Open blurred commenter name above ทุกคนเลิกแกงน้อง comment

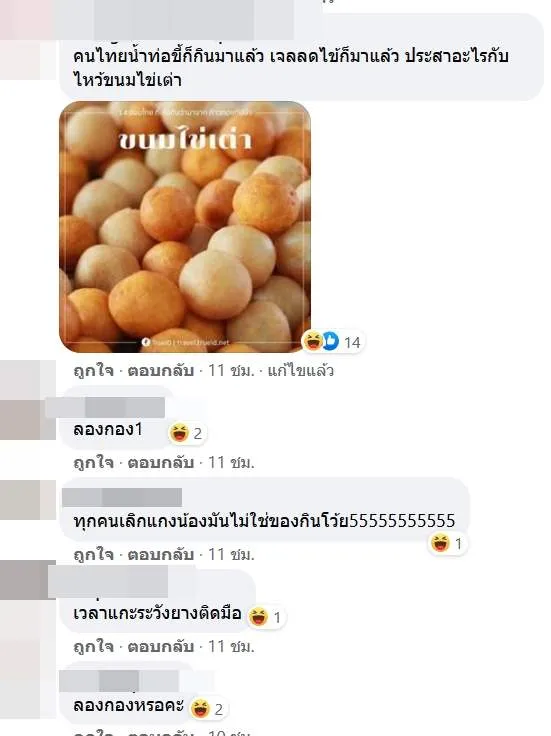[x=122, y=497]
